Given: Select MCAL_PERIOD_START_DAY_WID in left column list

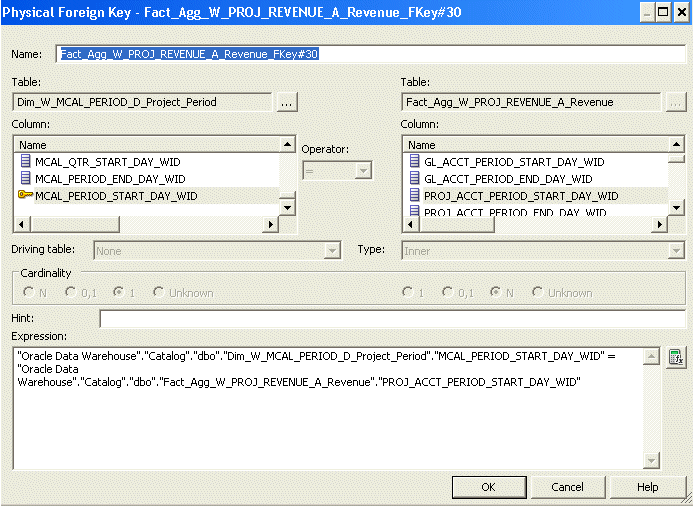Looking at the screenshot, I should click(116, 195).
